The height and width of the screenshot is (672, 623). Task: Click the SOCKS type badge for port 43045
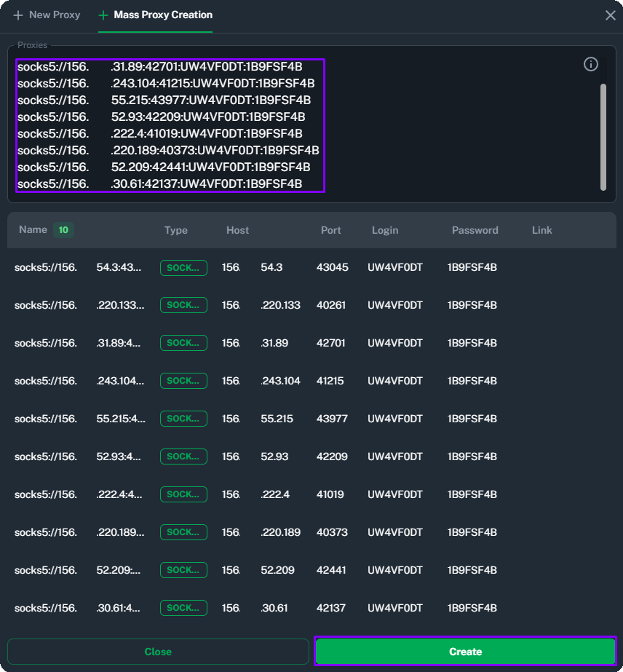(183, 267)
